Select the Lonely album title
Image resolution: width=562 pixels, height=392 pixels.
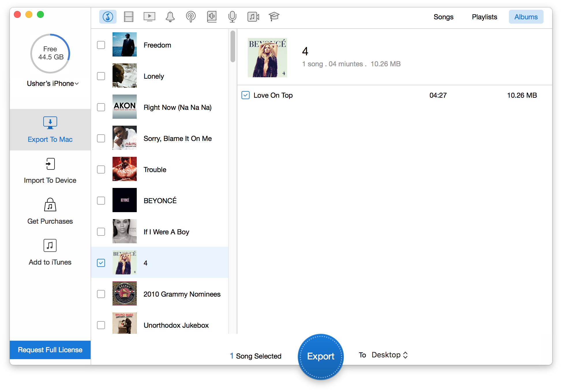point(154,76)
